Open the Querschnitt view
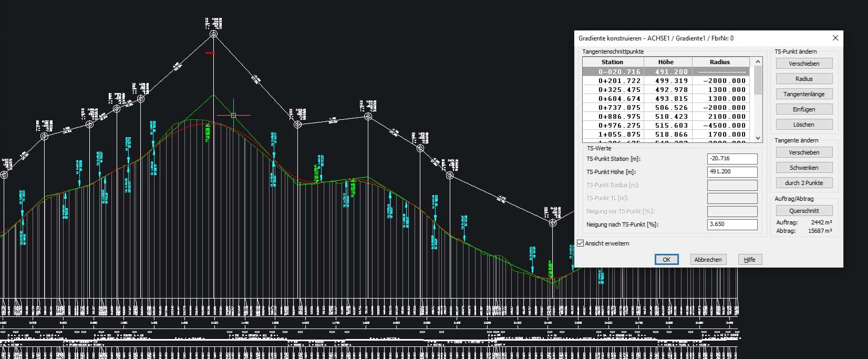 click(804, 211)
